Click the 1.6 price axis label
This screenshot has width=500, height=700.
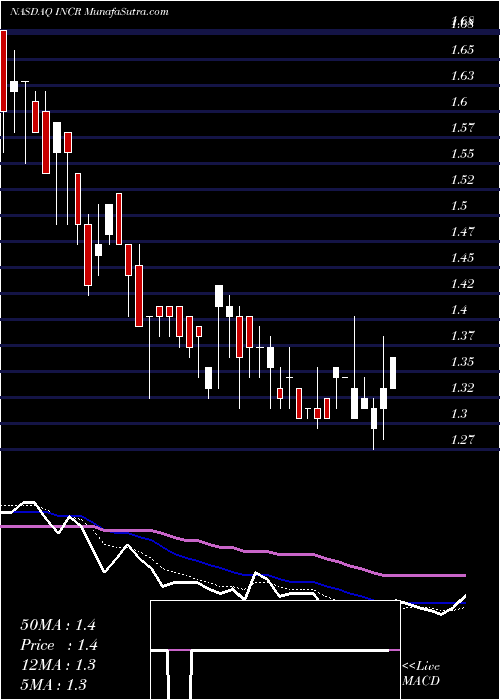click(459, 102)
